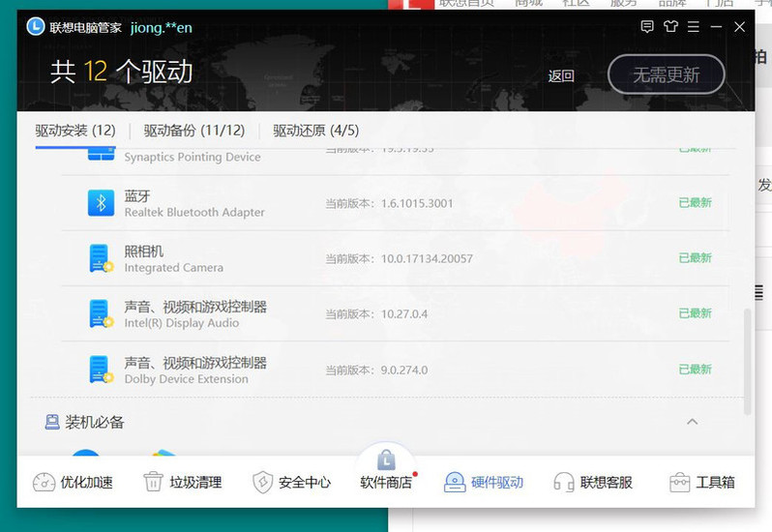Click version 9.0.274.0 text
This screenshot has width=772, height=532.
tap(404, 369)
